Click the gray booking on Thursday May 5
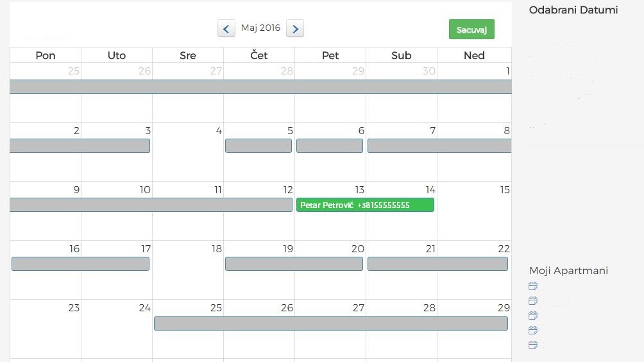 pos(258,146)
